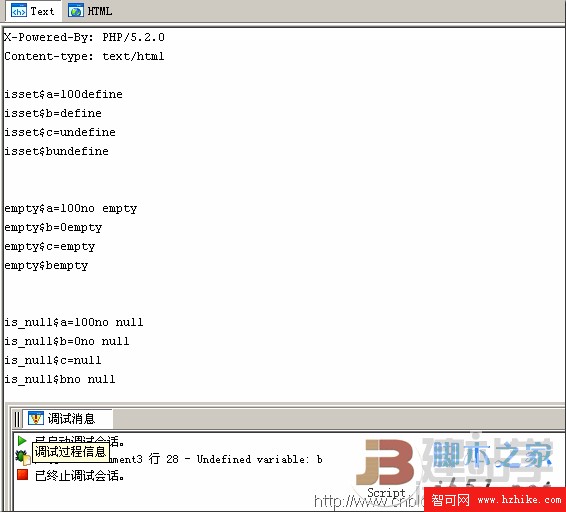Select the 'empty$a=100no empty' line
Image resolution: width=566 pixels, height=512 pixels.
coord(71,209)
